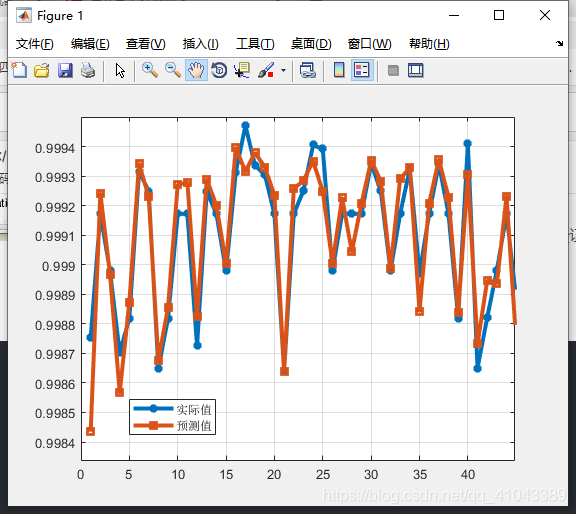Open the 插入(I) menu
The image size is (576, 514).
pyautogui.click(x=201, y=44)
